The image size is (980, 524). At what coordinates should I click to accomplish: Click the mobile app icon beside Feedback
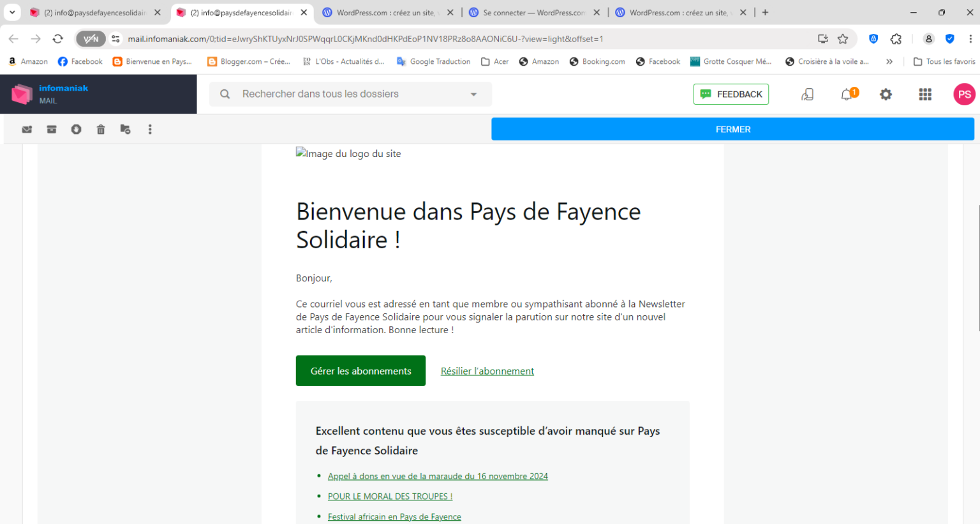(x=807, y=94)
